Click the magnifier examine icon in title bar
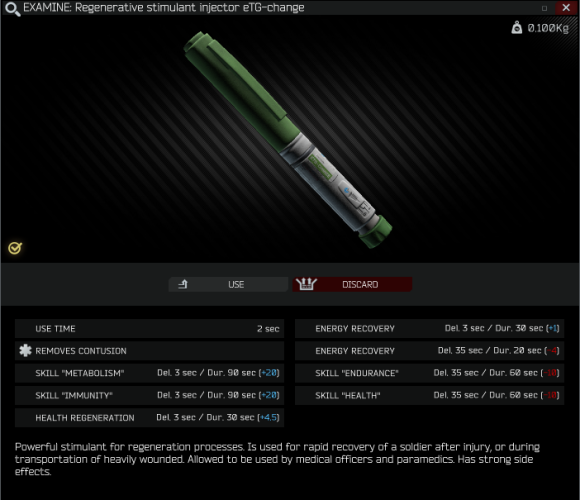 (12, 9)
